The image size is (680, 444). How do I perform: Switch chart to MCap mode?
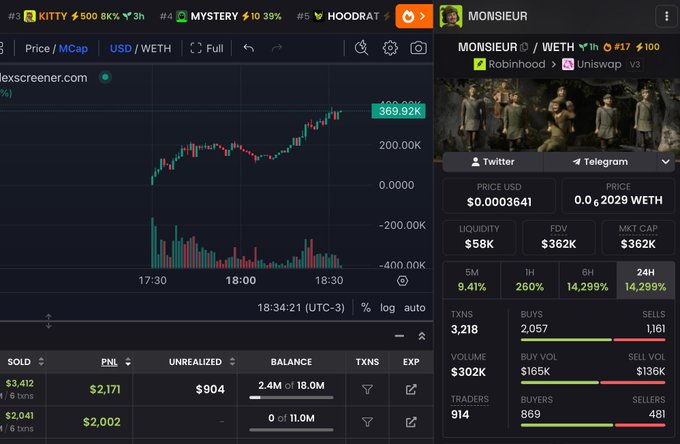[73, 48]
